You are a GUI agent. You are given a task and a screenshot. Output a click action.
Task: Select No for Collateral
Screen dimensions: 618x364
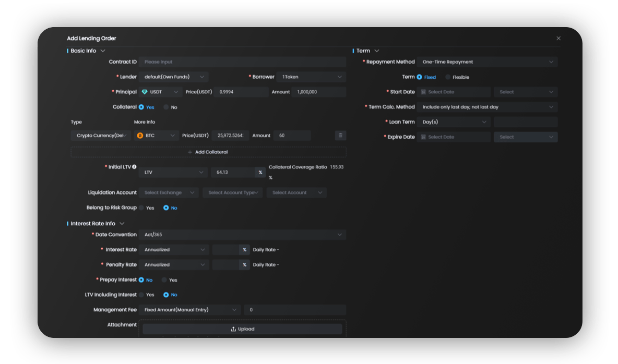167,107
